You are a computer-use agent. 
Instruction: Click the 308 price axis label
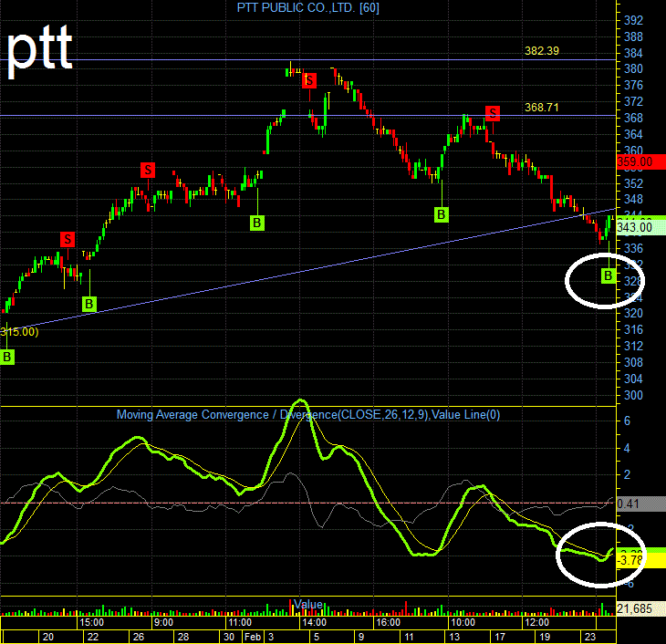pos(633,363)
